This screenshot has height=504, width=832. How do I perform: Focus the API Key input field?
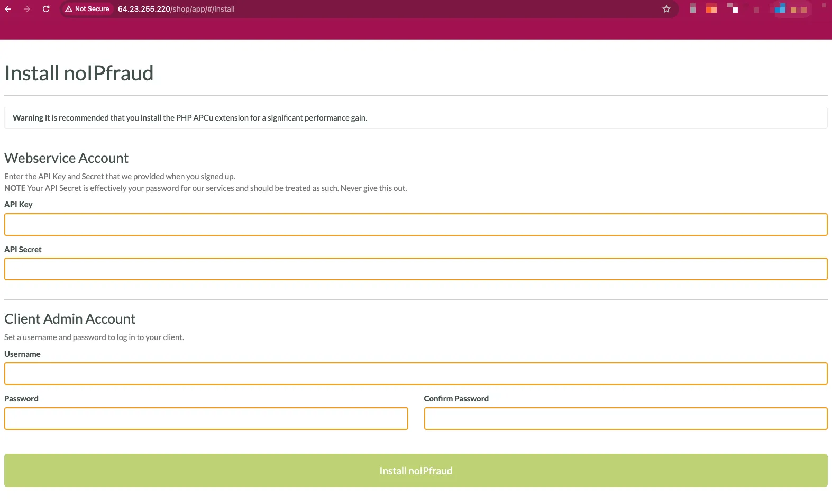click(x=416, y=225)
